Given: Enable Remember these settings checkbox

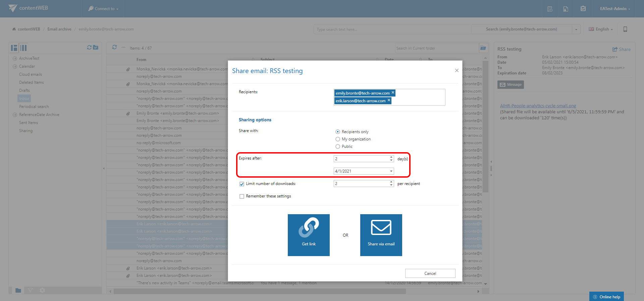Looking at the screenshot, I should click(242, 196).
